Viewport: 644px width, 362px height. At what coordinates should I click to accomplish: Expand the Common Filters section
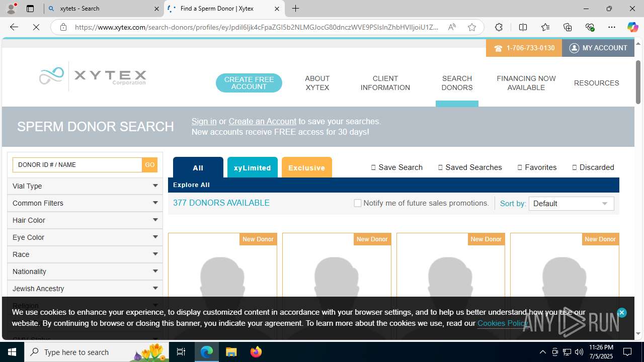pos(85,203)
